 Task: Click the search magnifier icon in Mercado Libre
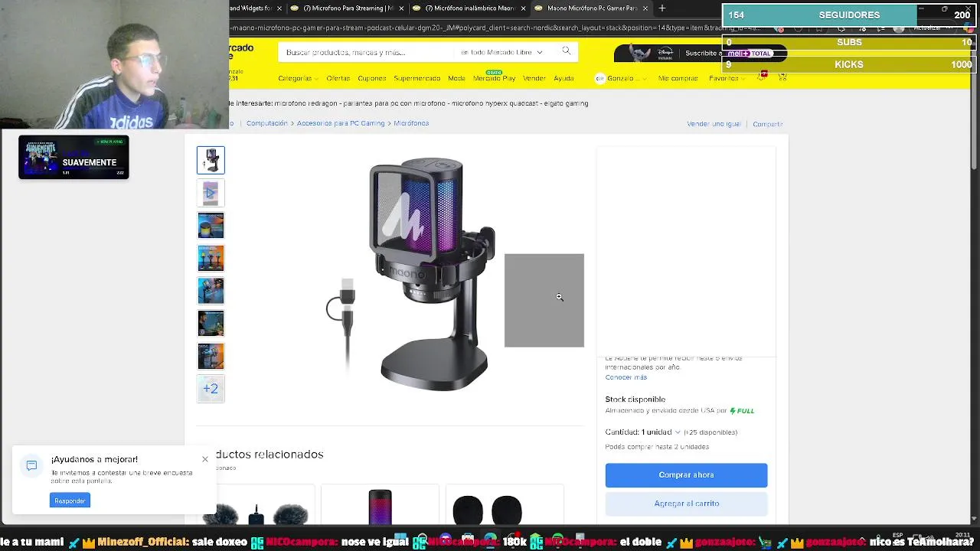tap(566, 51)
